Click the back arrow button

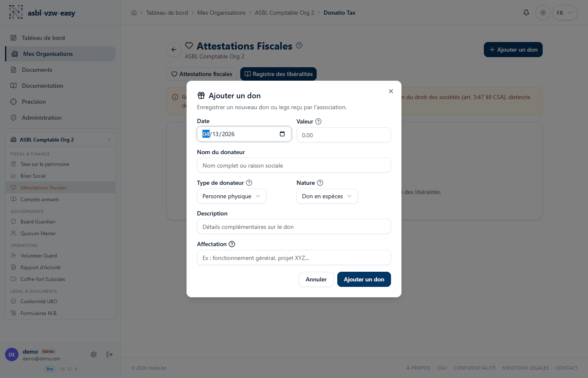point(174,50)
